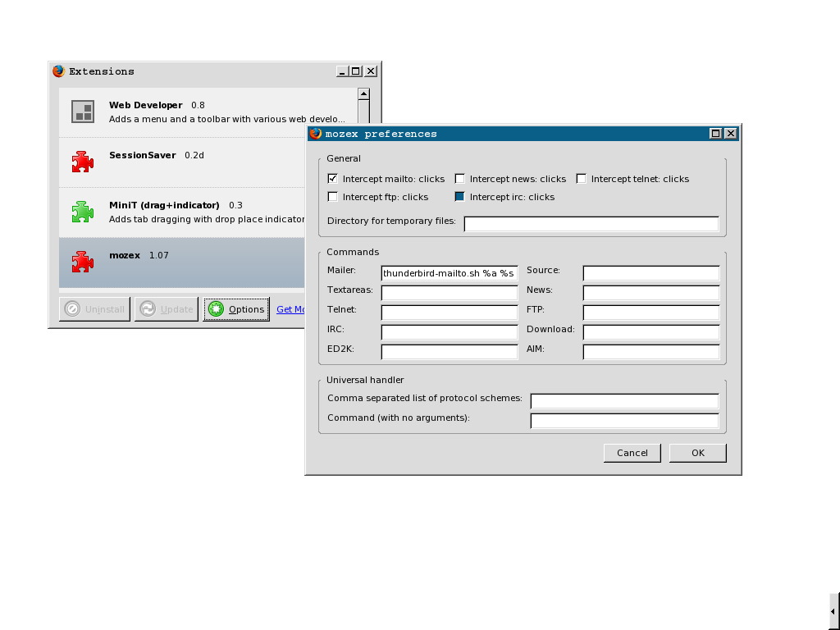This screenshot has height=630, width=840.
Task: Follow the Get More extensions link
Action: (290, 309)
